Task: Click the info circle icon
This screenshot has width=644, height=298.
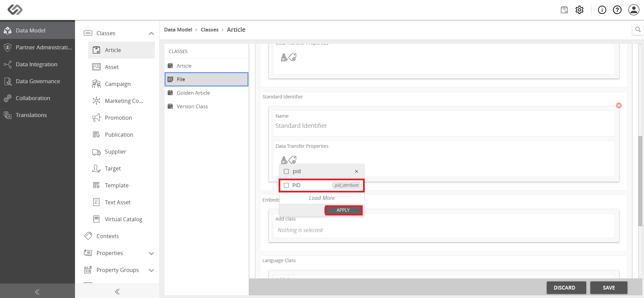Action: [x=602, y=10]
